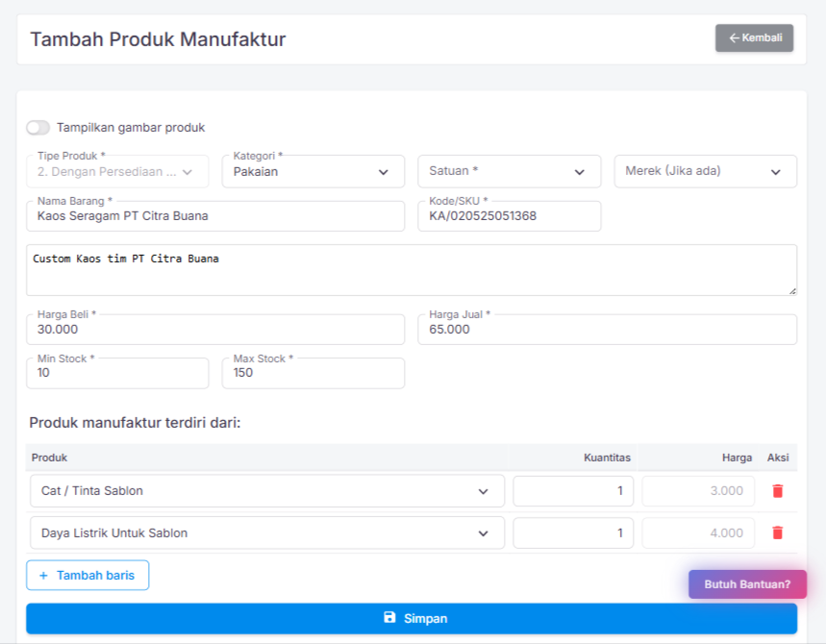Click the product description text area

[x=411, y=270]
